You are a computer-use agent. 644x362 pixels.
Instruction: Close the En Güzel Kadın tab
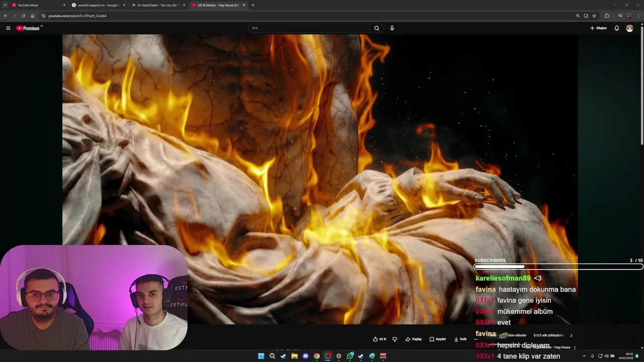184,5
